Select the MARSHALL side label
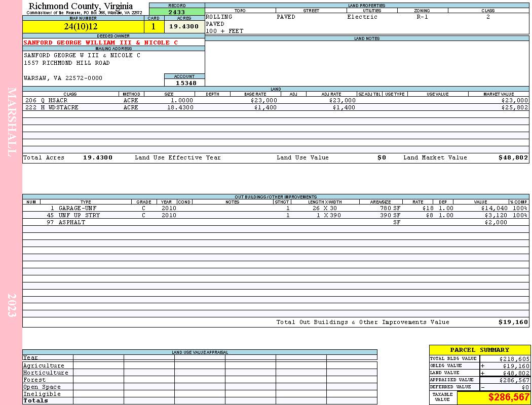Screen dimensions: 532x405 pyautogui.click(x=12, y=122)
